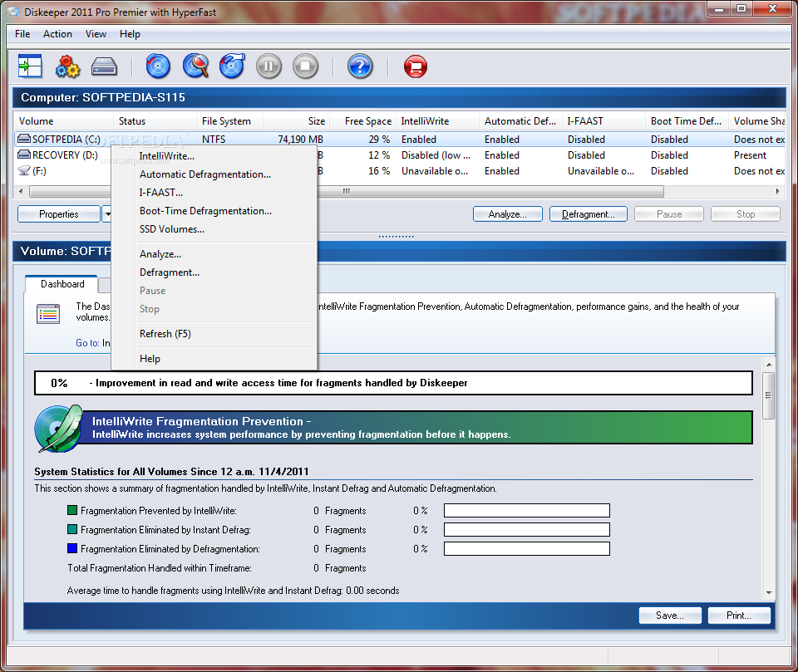Click the Defragment... button above volume panel

pos(589,214)
